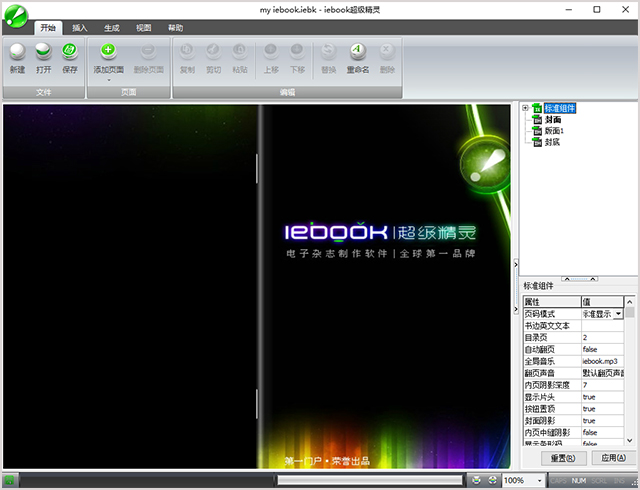The height and width of the screenshot is (490, 640).
Task: Click the green 添加页面 plus icon
Action: point(109,50)
